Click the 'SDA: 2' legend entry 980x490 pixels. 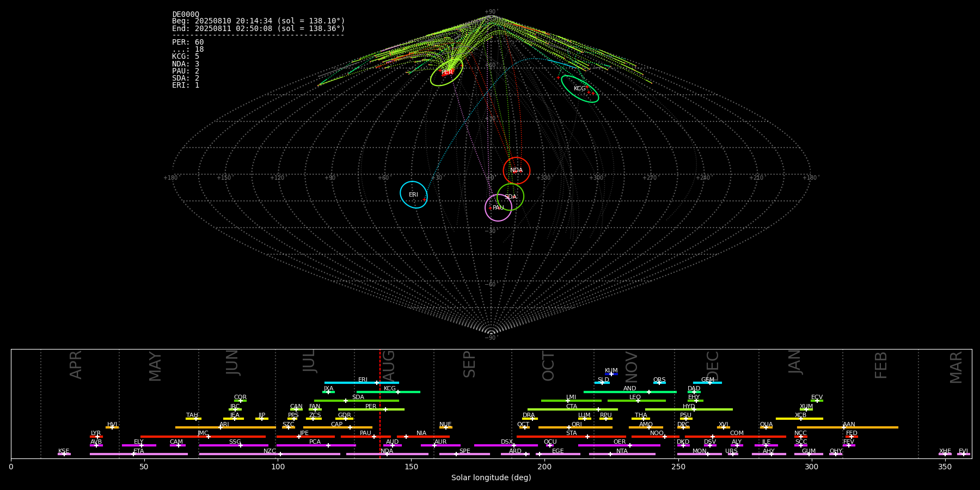pos(186,78)
